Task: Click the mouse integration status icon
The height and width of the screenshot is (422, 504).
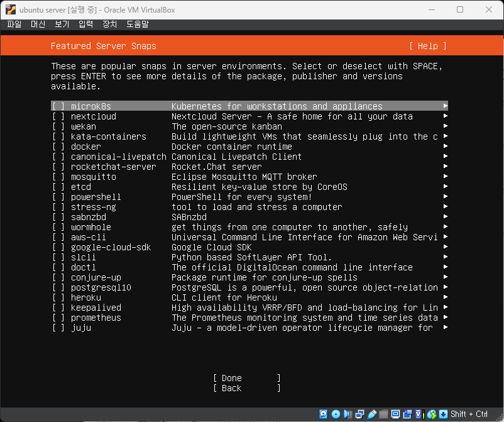Action: pos(432,414)
